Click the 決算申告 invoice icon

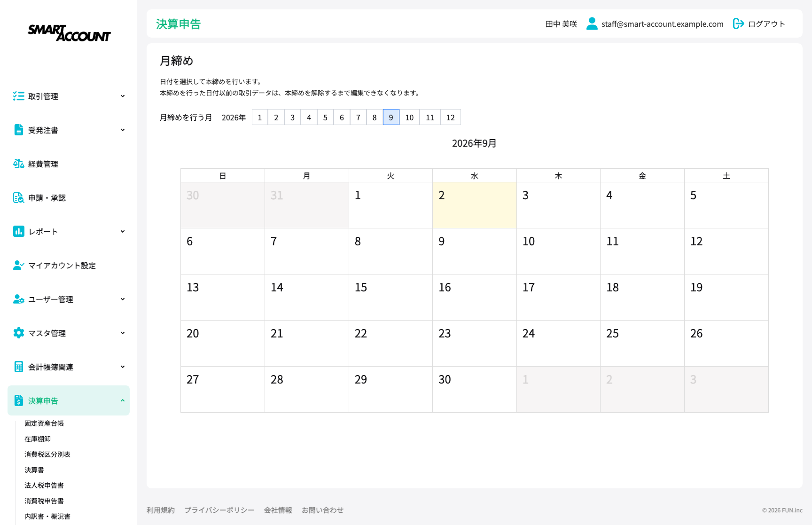click(x=19, y=401)
